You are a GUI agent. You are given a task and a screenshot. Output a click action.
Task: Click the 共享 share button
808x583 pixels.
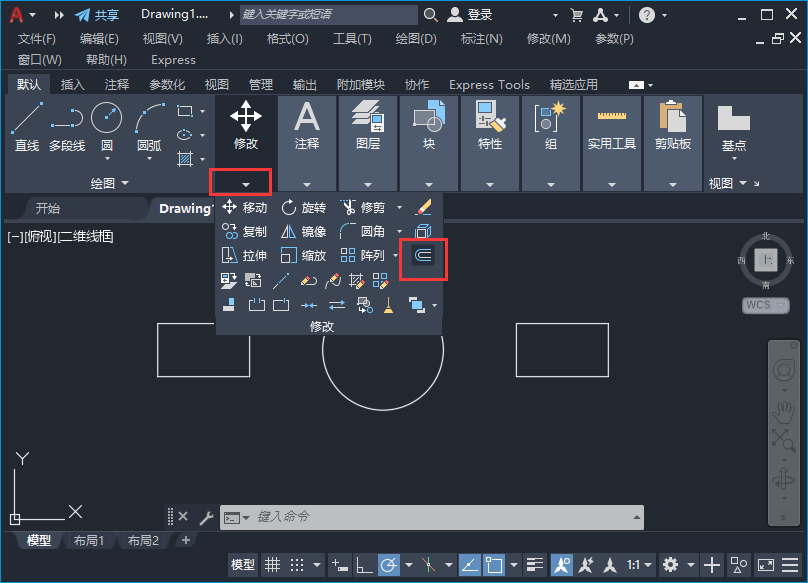(x=97, y=15)
